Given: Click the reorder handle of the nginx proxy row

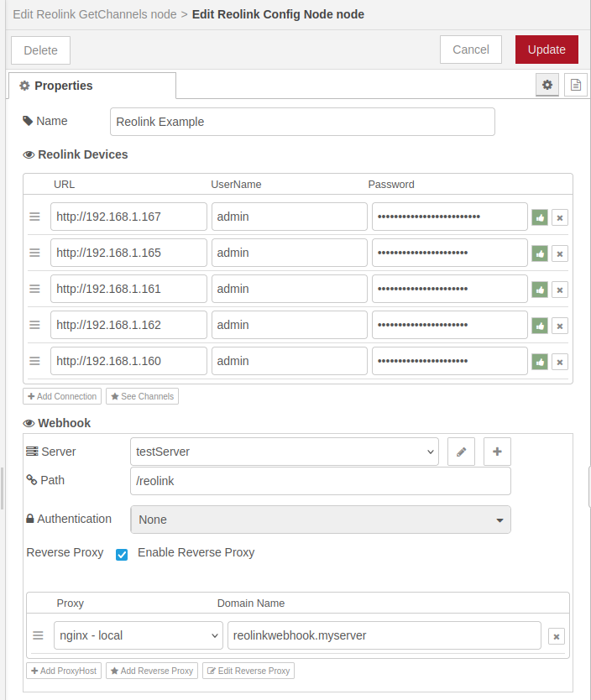Looking at the screenshot, I should 38,635.
